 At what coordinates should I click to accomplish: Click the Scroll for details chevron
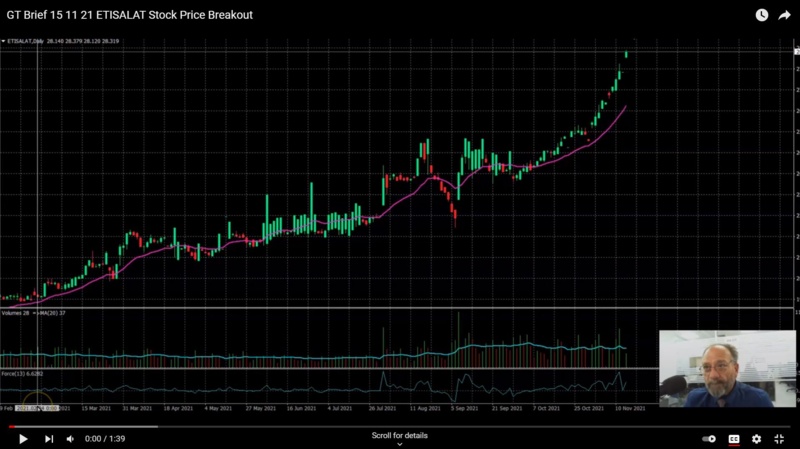(x=400, y=444)
